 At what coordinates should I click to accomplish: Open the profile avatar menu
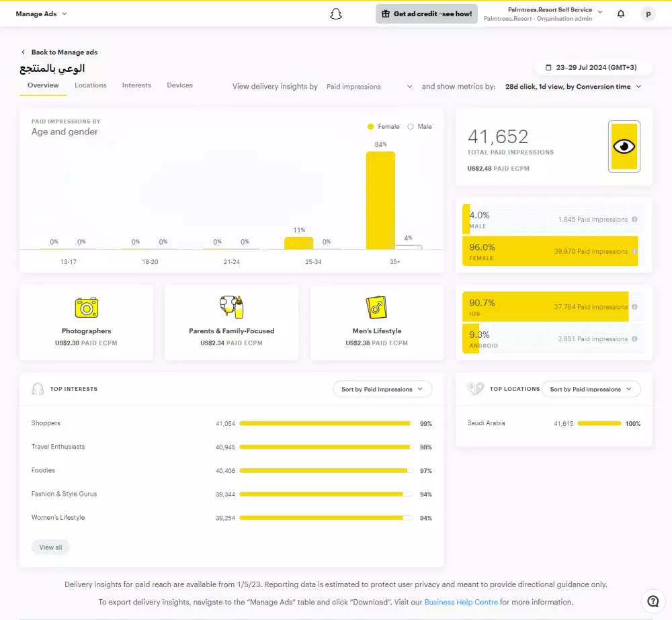point(648,13)
